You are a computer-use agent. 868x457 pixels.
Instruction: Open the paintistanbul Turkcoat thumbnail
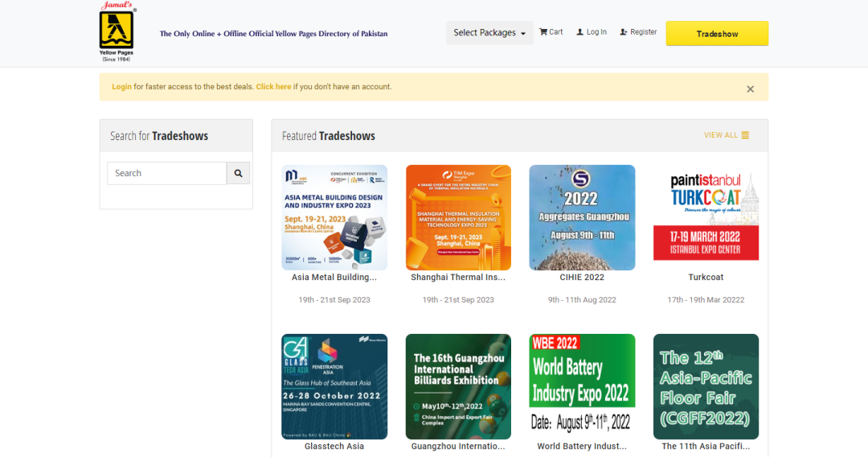coord(706,217)
